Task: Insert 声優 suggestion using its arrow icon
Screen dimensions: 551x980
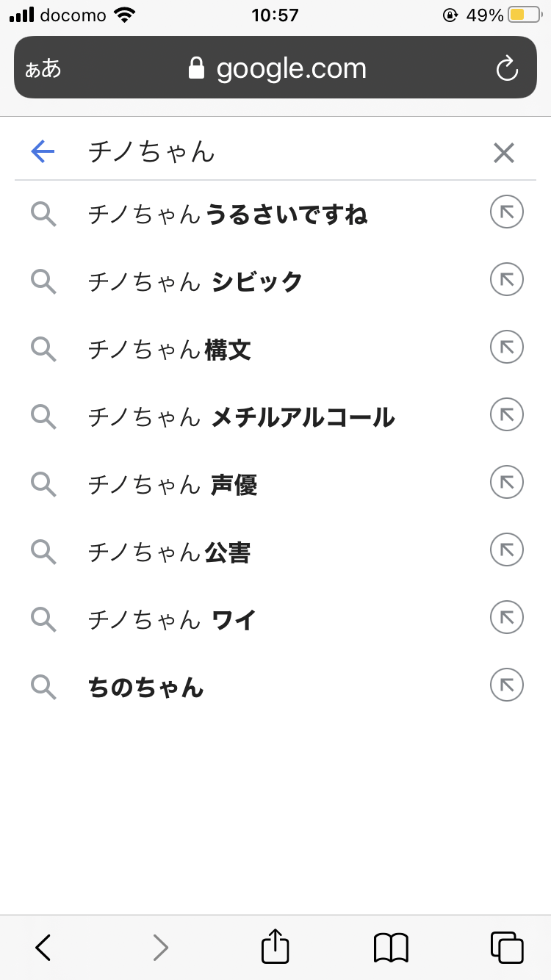Action: tap(506, 483)
